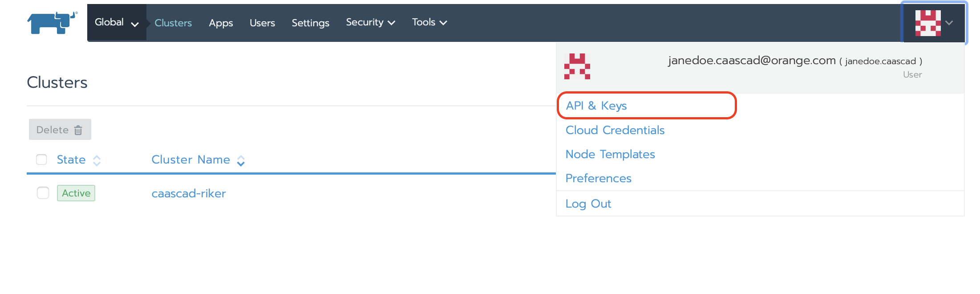This screenshot has width=980, height=294.
Task: Open the Users page
Action: click(x=262, y=23)
